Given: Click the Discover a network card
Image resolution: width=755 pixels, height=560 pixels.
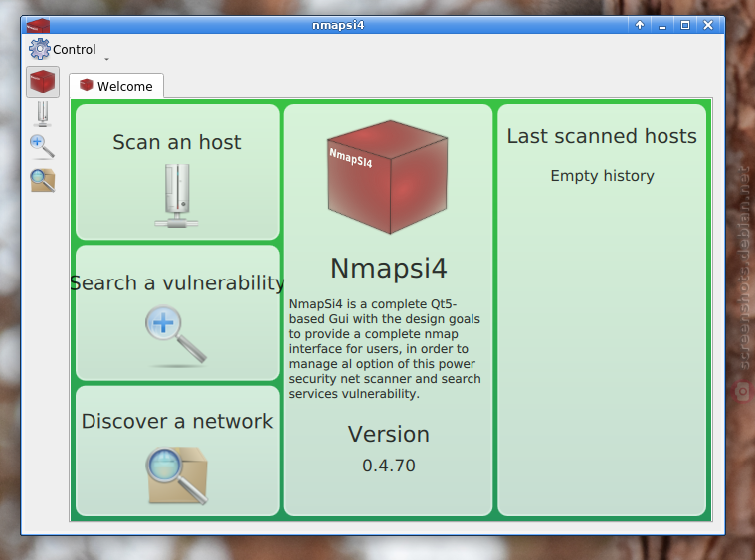Looking at the screenshot, I should pos(177,451).
